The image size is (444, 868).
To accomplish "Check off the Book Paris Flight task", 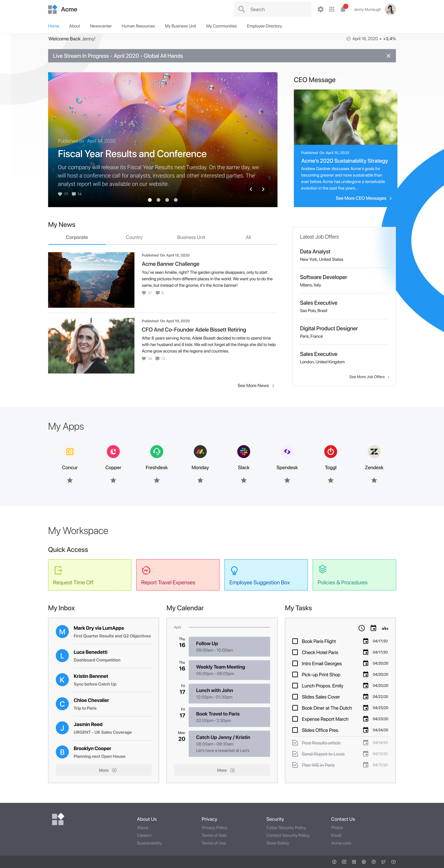I will 295,641.
